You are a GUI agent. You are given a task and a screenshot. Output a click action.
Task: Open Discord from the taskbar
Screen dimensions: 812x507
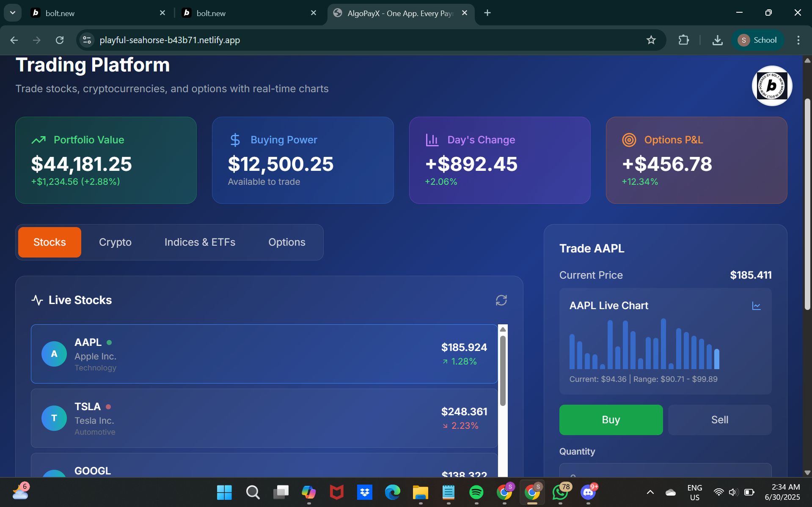(588, 492)
